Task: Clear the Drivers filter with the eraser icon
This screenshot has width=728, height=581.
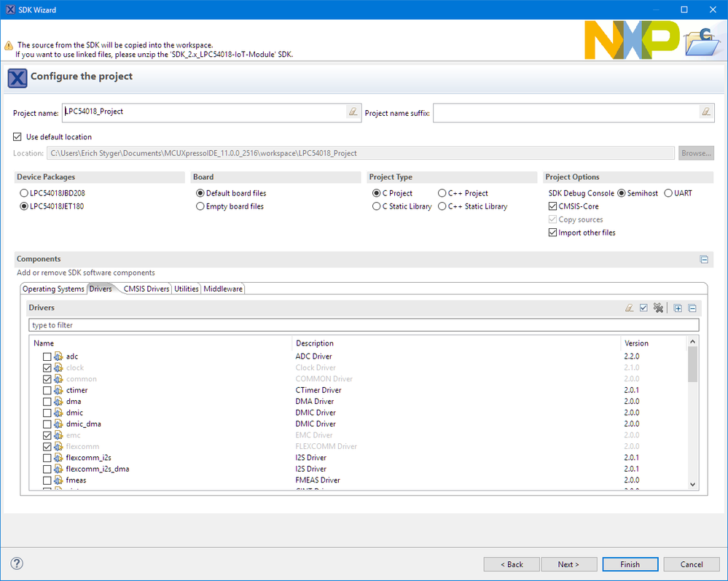Action: coord(629,308)
